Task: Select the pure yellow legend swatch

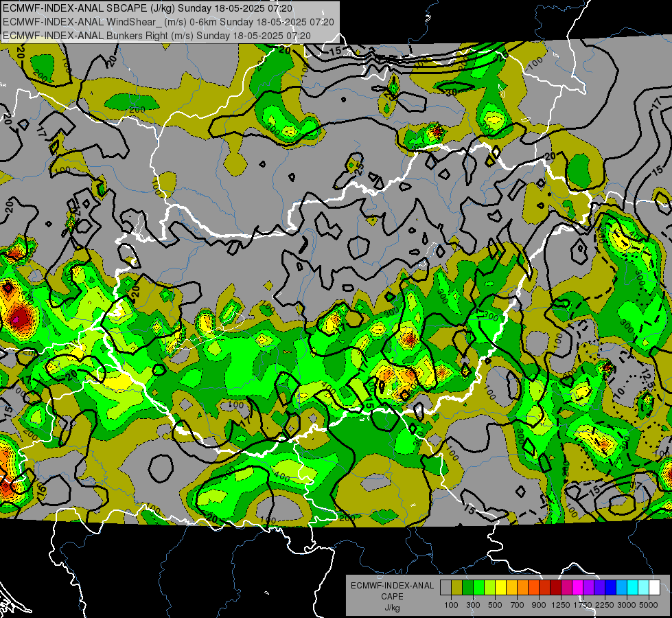Action: pyautogui.click(x=500, y=587)
